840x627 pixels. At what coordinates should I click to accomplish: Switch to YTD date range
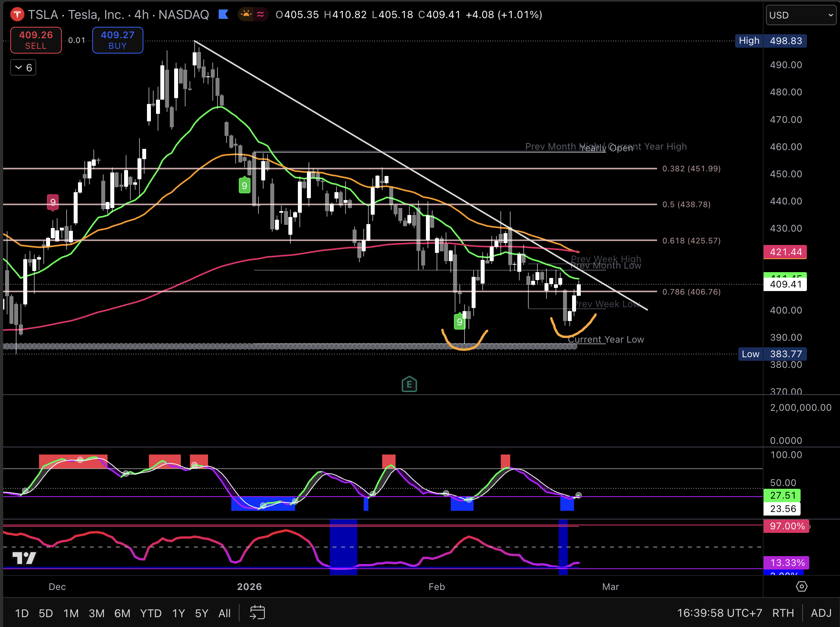click(151, 613)
